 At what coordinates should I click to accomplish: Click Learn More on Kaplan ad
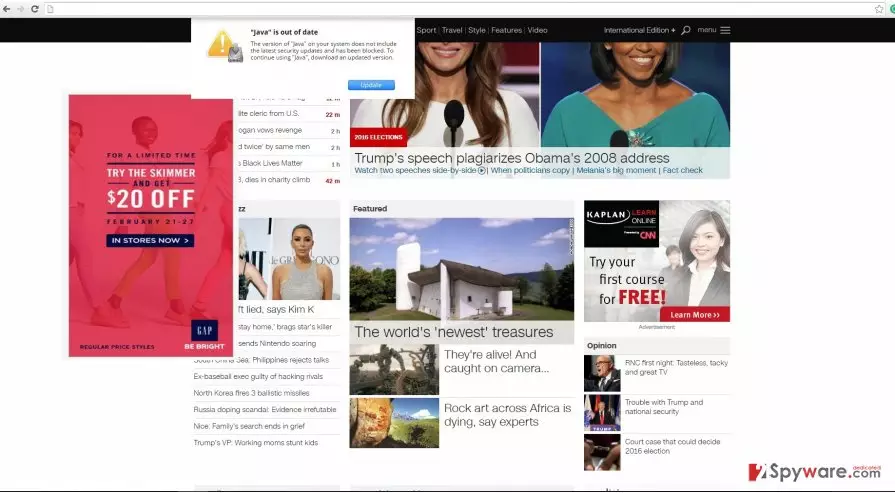pyautogui.click(x=695, y=315)
